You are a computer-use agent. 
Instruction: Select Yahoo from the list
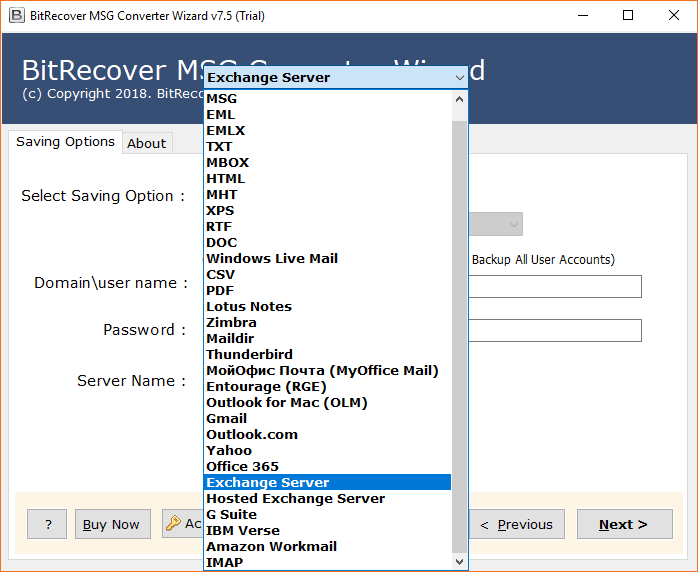tap(327, 451)
